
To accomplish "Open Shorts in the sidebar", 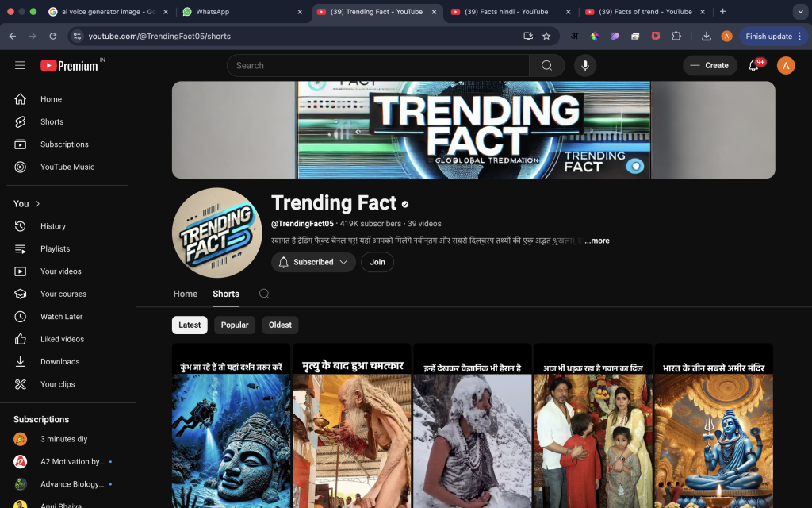I will [52, 121].
